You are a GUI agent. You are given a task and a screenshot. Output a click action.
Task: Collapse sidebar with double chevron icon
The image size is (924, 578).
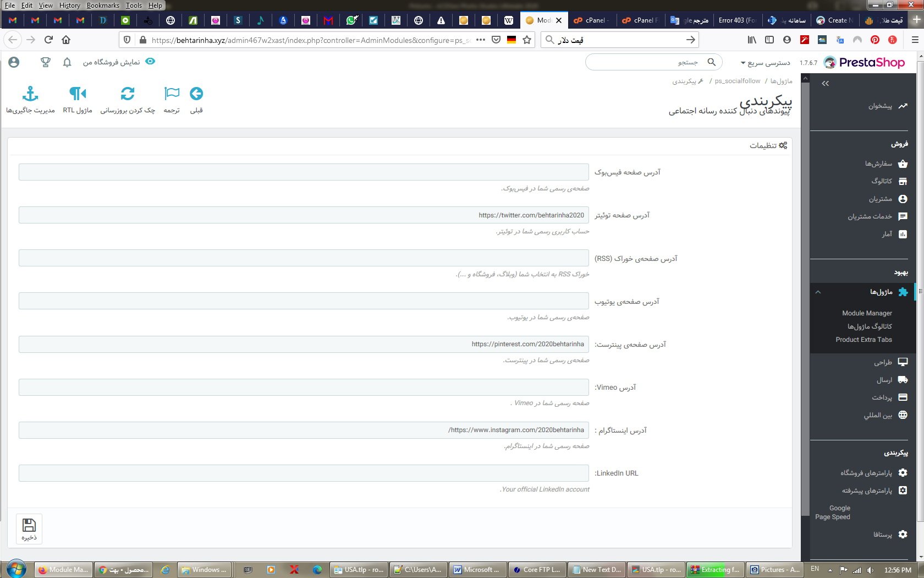click(825, 84)
